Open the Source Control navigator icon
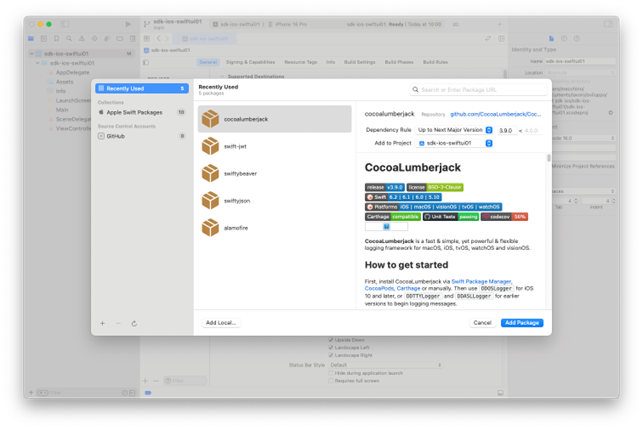This screenshot has height=430, width=643. click(x=44, y=39)
